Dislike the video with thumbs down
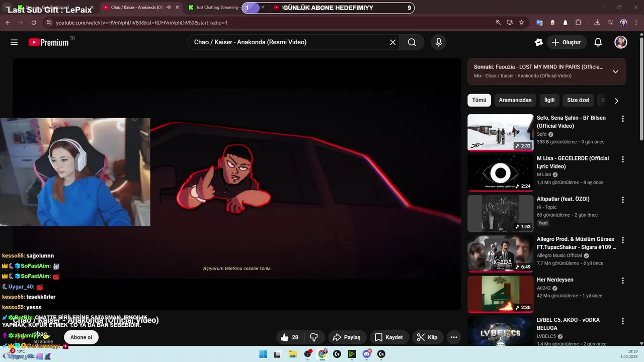 click(x=314, y=337)
